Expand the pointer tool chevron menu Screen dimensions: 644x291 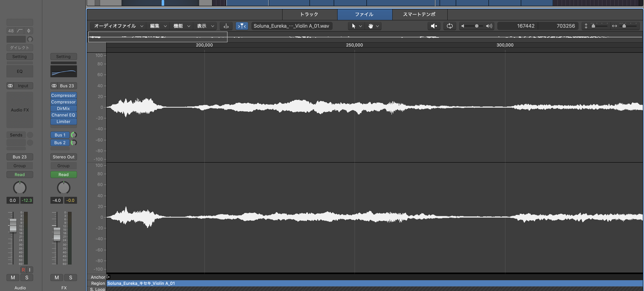(x=360, y=26)
